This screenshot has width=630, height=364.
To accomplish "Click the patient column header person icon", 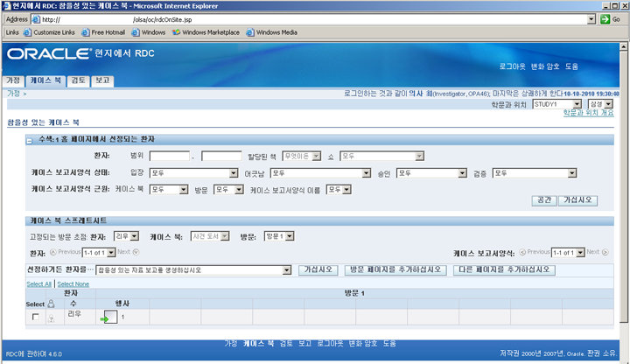I will (51, 304).
